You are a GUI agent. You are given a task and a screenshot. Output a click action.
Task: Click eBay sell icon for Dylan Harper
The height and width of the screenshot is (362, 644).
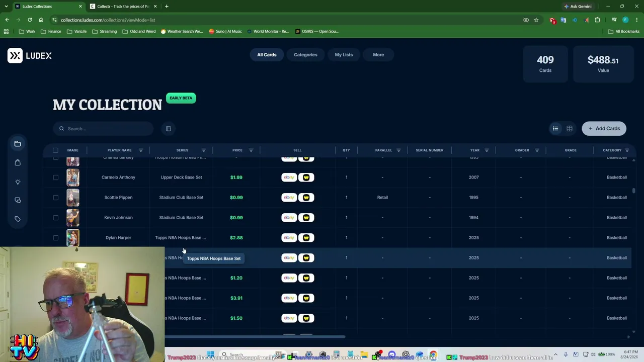(289, 237)
